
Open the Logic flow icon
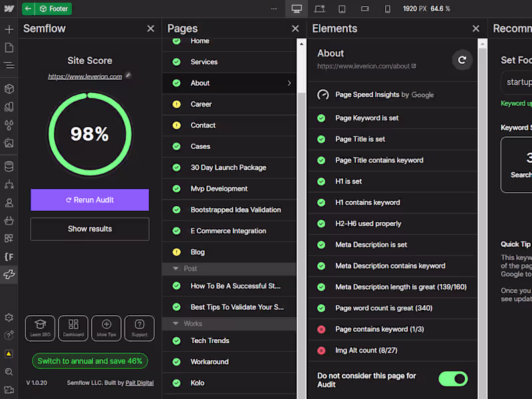click(9, 185)
